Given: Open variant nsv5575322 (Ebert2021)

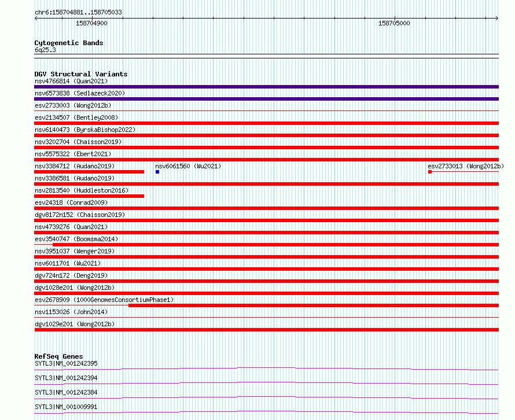Looking at the screenshot, I should tap(73, 154).
